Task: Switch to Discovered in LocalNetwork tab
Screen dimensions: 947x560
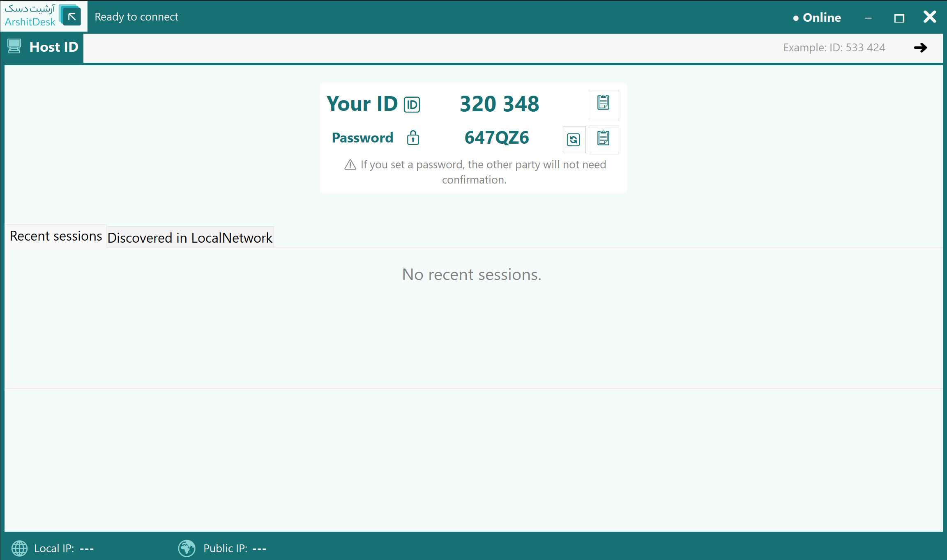Action: 190,238
